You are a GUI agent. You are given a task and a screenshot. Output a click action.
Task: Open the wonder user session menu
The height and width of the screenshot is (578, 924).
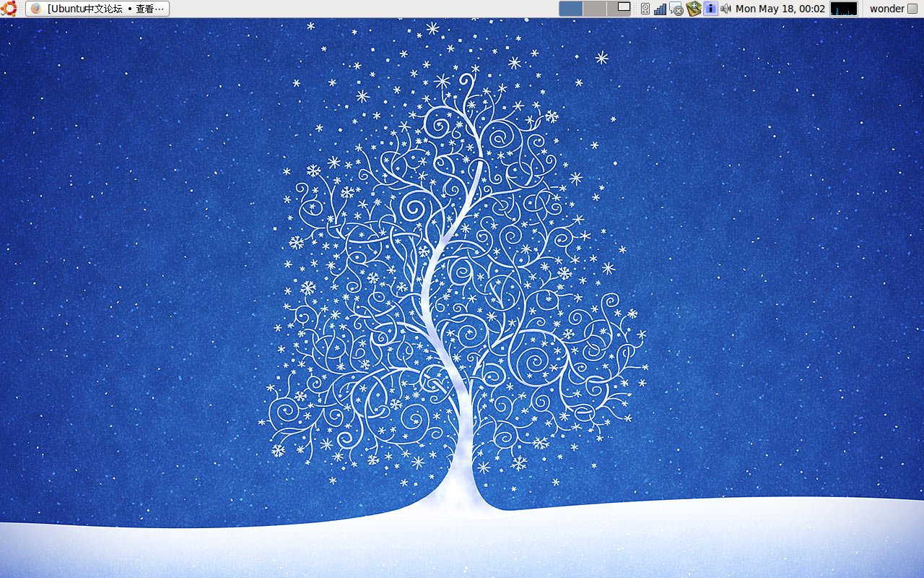893,9
